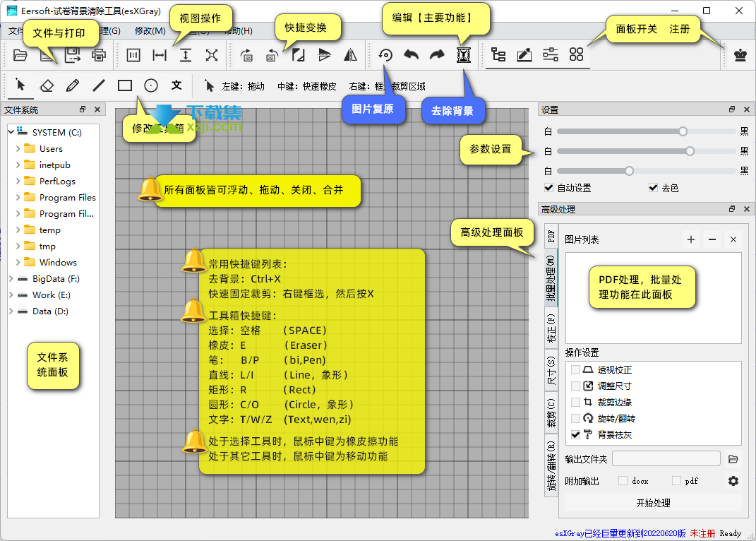Add an image with the plus button
756x541 pixels.
click(x=691, y=239)
